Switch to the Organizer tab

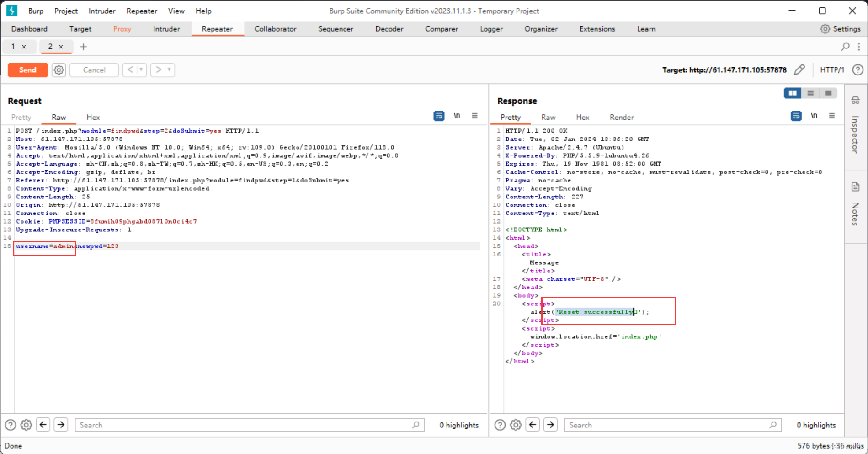(541, 29)
